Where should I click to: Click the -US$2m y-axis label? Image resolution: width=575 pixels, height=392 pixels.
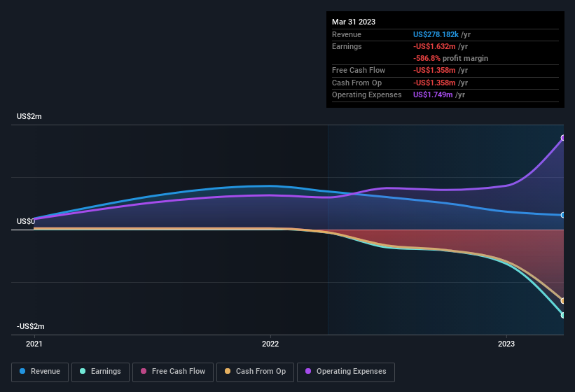point(30,326)
